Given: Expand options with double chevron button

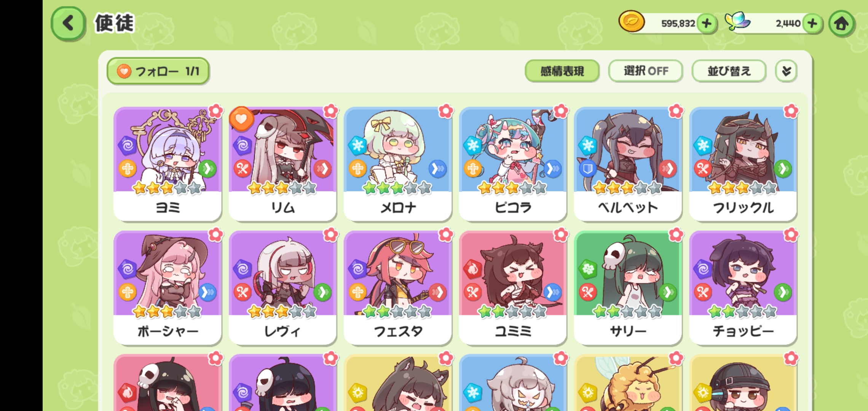Looking at the screenshot, I should (786, 71).
